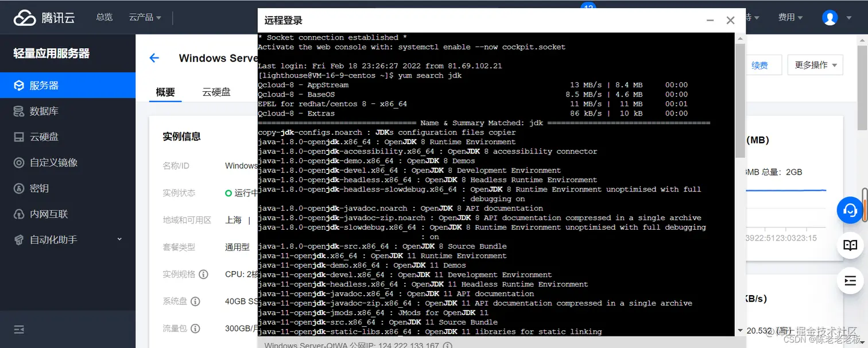Click java-11-openjdk-jmods.x86_64 terminal line
Image resolution: width=868 pixels, height=348 pixels.
[x=373, y=312]
